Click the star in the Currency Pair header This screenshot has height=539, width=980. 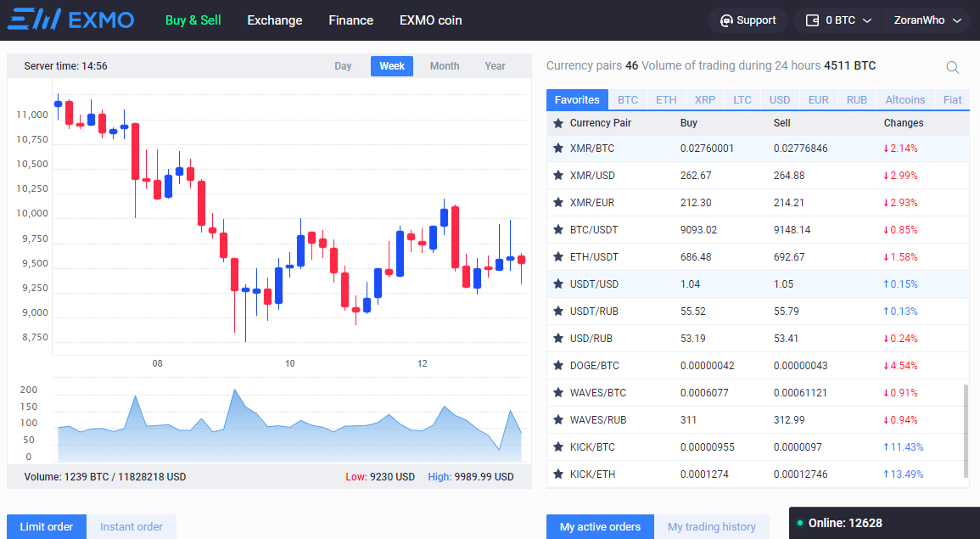(x=558, y=123)
